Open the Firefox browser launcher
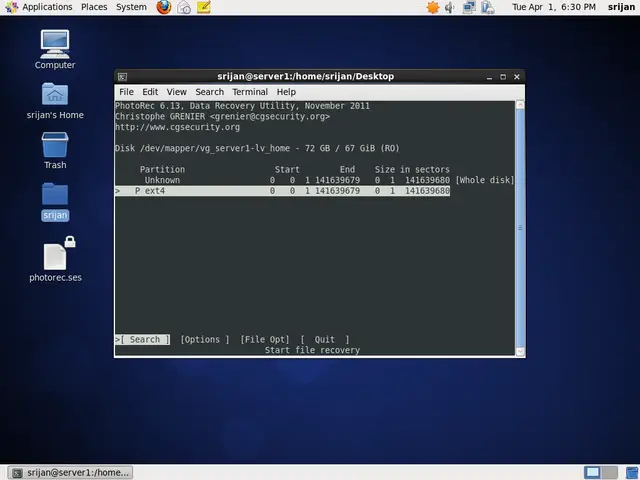The height and width of the screenshot is (480, 640). tap(164, 7)
